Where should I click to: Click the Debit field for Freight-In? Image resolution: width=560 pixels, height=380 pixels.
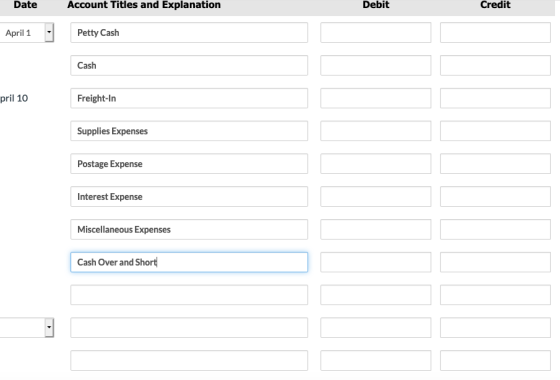[x=376, y=98]
